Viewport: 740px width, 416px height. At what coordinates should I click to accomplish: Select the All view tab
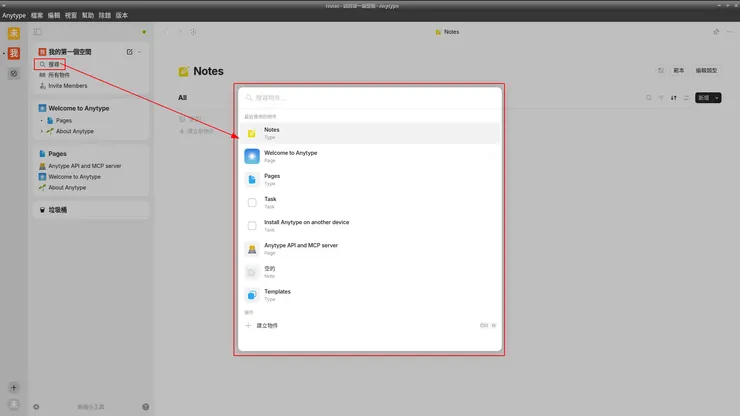tap(183, 97)
